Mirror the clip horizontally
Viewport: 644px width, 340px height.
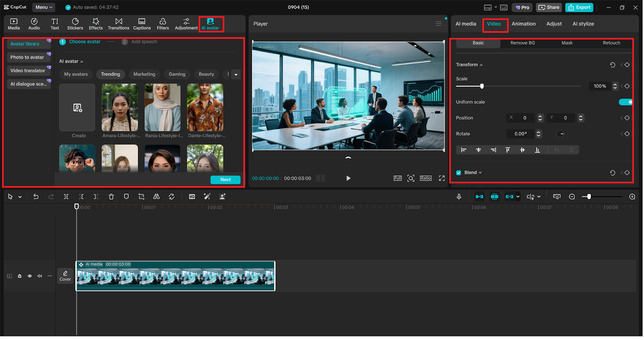pos(156,197)
